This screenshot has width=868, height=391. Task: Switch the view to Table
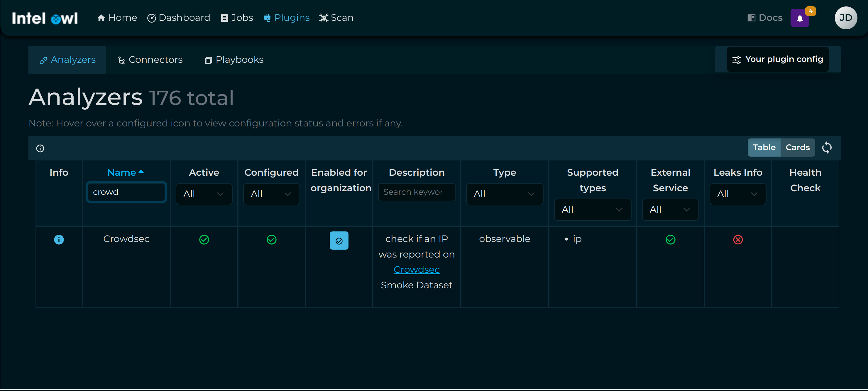tap(764, 147)
